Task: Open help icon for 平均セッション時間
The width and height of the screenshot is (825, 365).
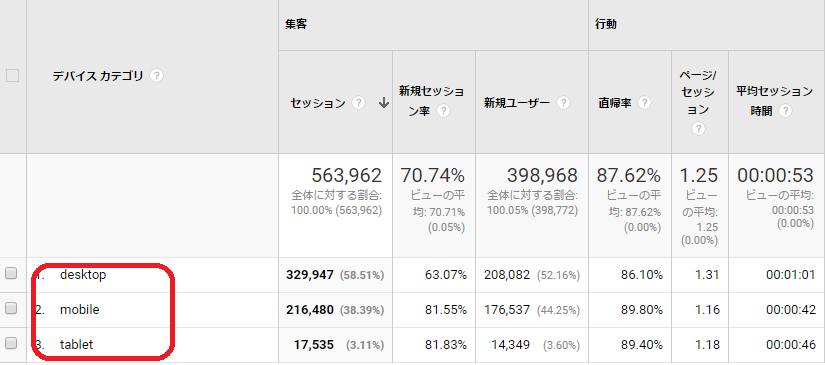Action: click(786, 111)
